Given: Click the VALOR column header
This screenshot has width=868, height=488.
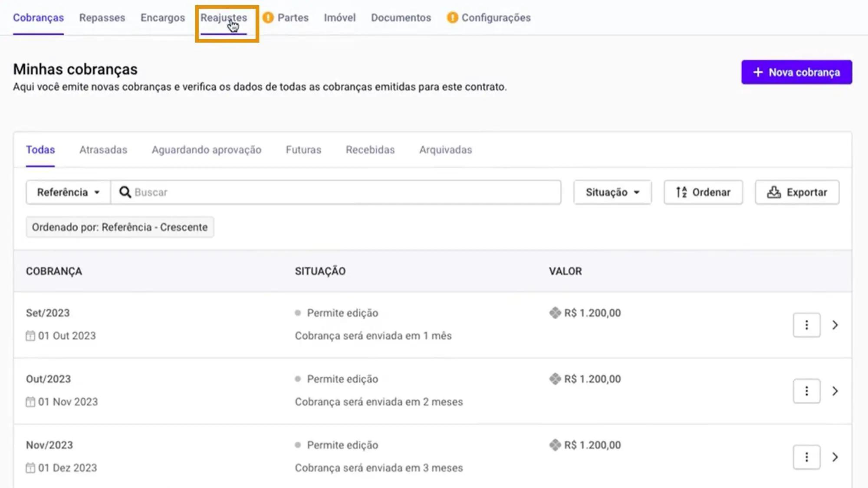Looking at the screenshot, I should point(565,271).
